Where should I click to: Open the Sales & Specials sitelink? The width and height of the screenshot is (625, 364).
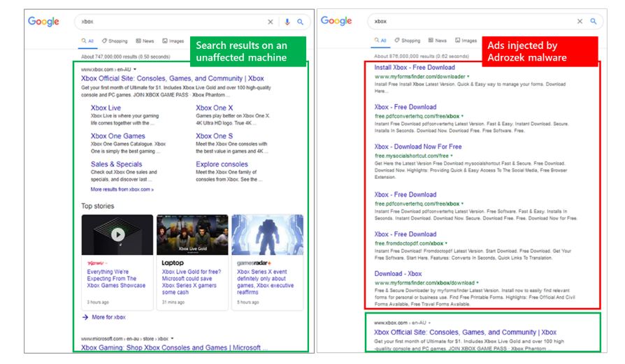[116, 164]
